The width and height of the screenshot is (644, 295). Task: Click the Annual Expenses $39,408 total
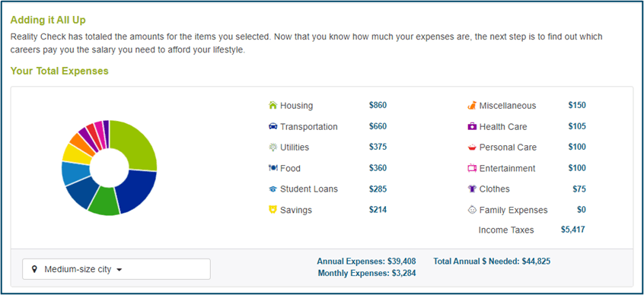pyautogui.click(x=366, y=262)
